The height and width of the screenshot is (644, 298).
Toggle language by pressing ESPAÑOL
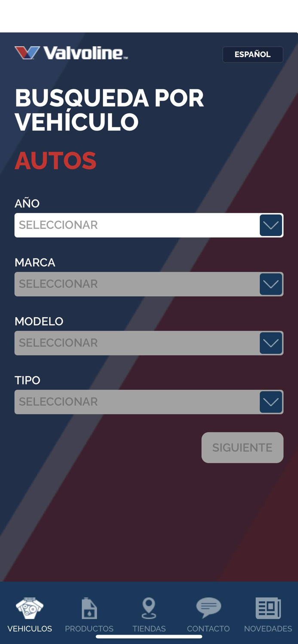pyautogui.click(x=253, y=54)
